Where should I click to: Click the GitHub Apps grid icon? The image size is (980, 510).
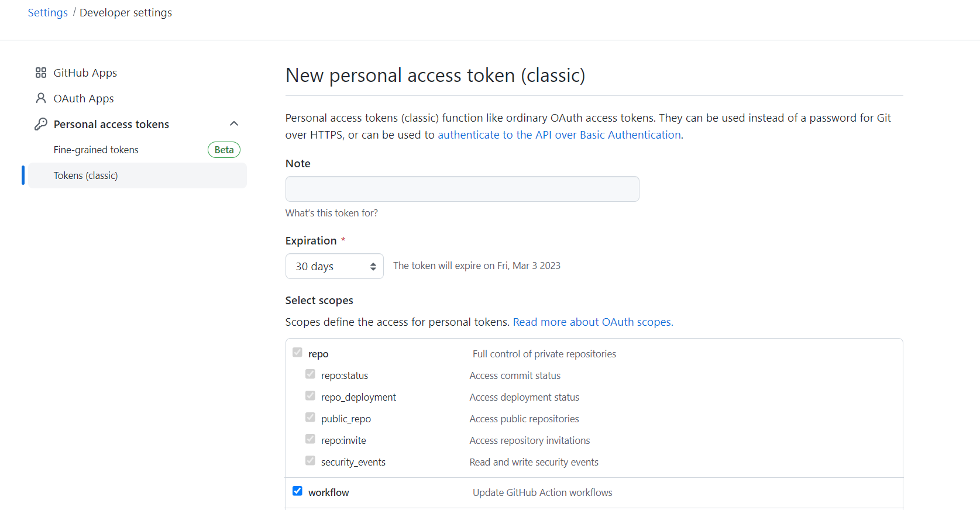coord(41,73)
